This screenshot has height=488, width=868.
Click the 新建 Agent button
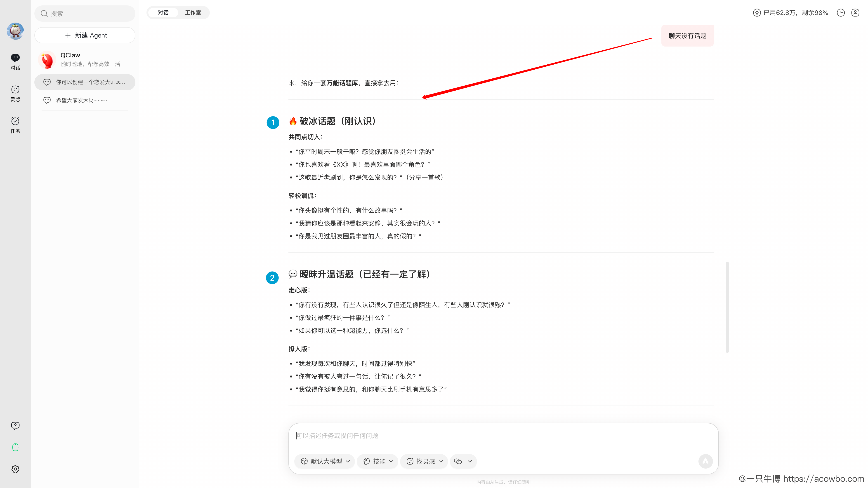pyautogui.click(x=85, y=35)
